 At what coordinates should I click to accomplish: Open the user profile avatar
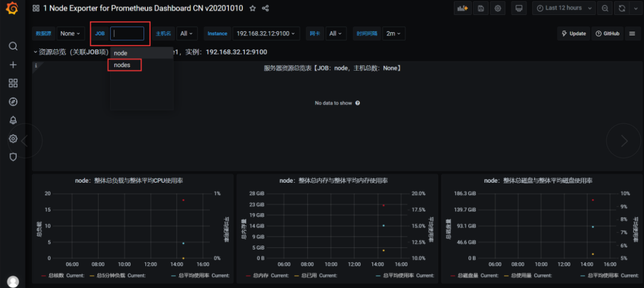tap(13, 282)
